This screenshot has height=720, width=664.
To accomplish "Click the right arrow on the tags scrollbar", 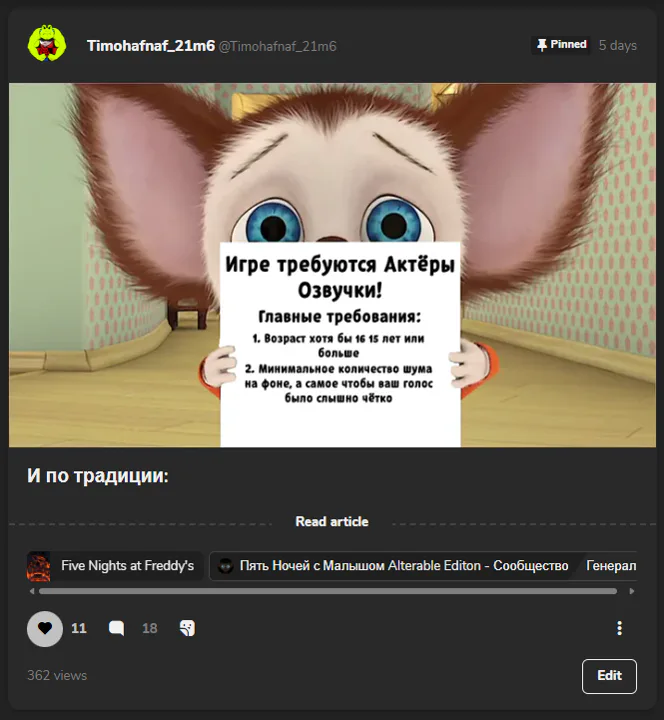I will click(632, 591).
